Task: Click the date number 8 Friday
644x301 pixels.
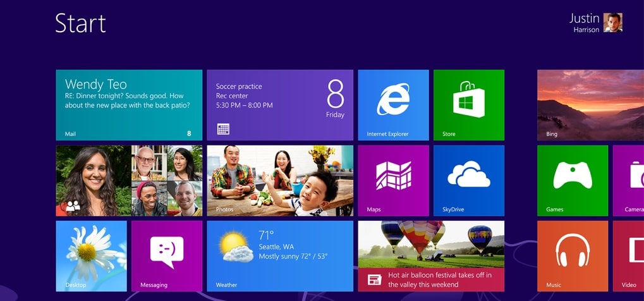Action: 336,99
